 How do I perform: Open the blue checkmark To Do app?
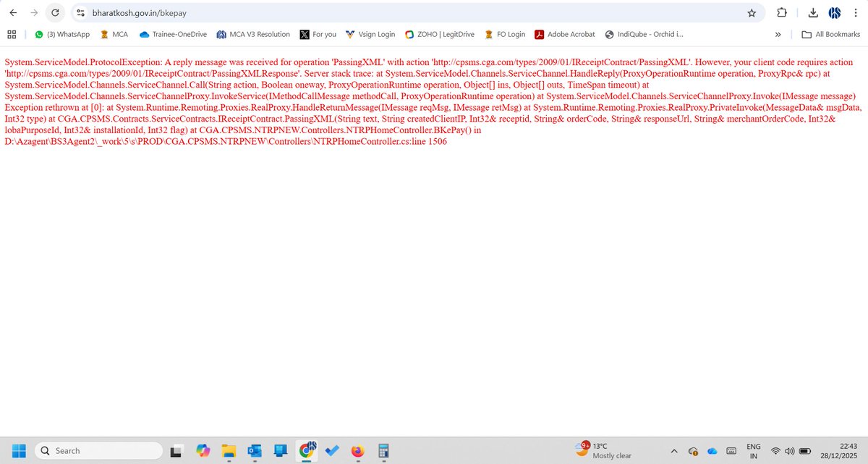coord(332,450)
